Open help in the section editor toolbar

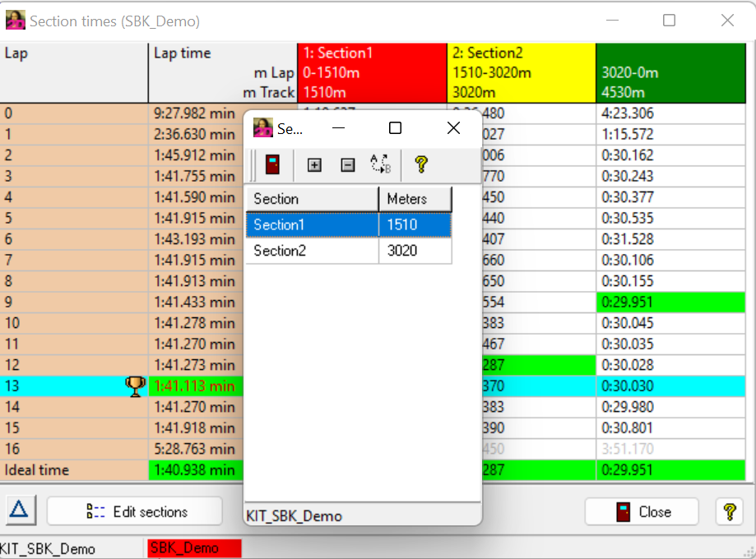click(421, 164)
